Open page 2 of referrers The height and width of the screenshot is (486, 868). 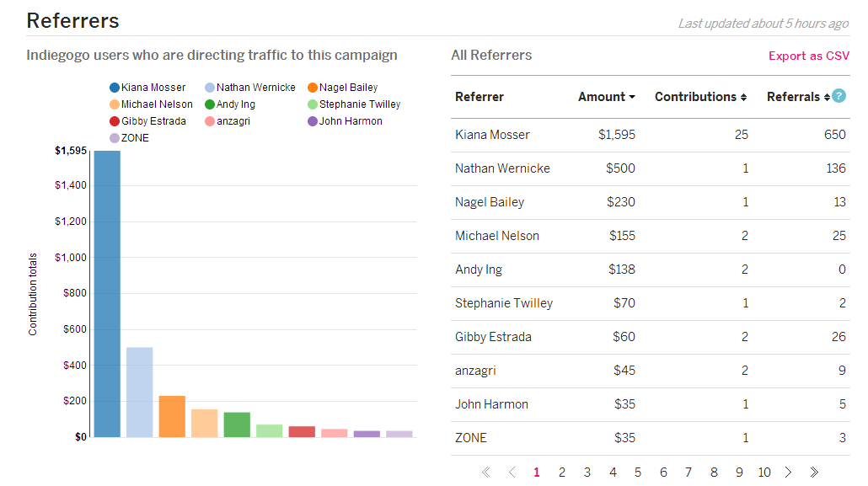click(562, 473)
